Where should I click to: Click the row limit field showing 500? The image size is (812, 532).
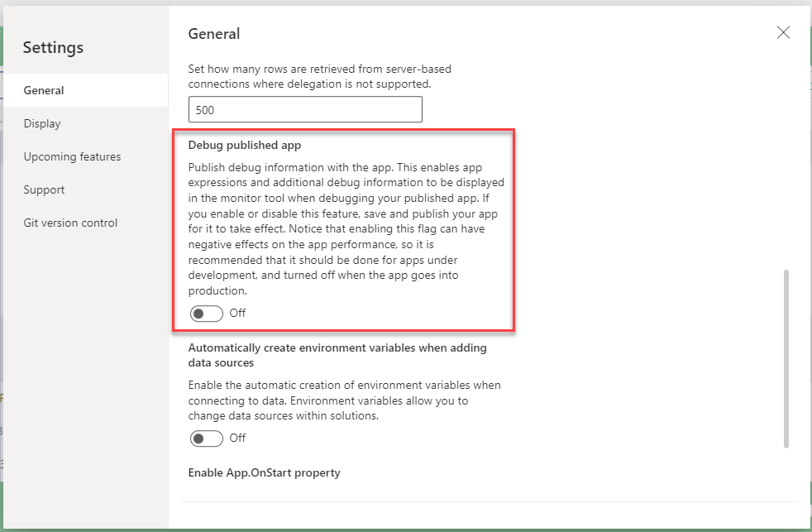click(x=305, y=110)
